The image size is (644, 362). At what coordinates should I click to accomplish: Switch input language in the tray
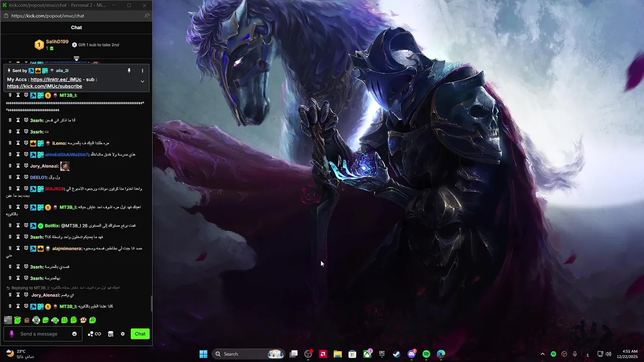point(588,354)
